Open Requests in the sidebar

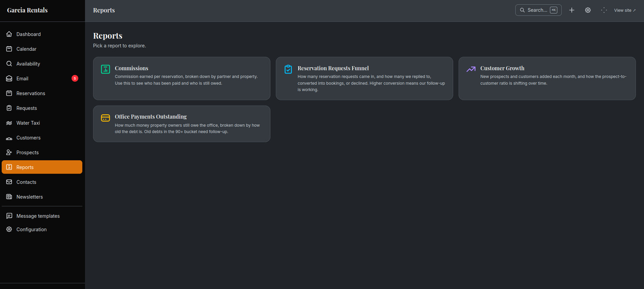[x=42, y=108]
